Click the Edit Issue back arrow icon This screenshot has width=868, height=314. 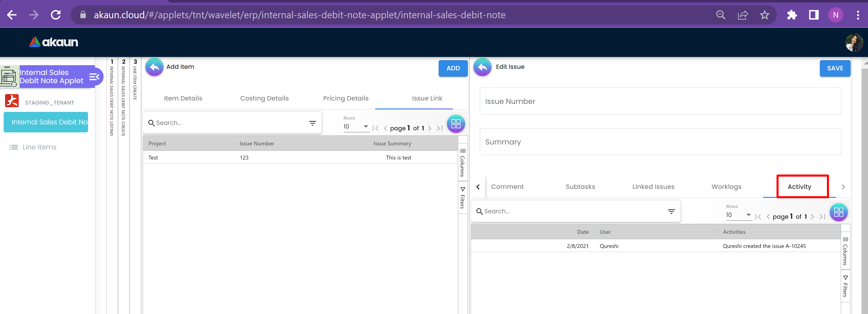click(482, 67)
